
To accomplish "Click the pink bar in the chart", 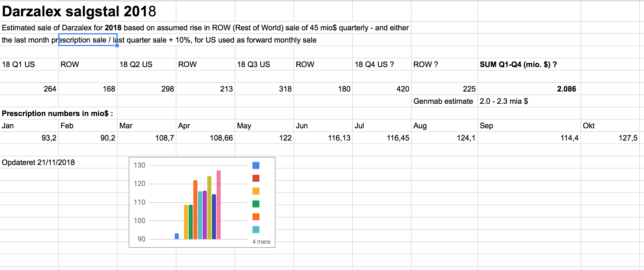I will click(219, 205).
